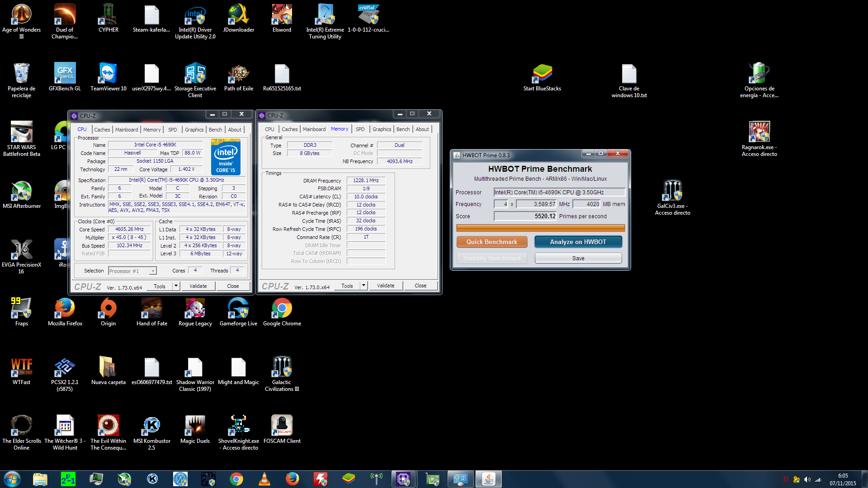Launch the JDownloader desktop shortcut

238,18
